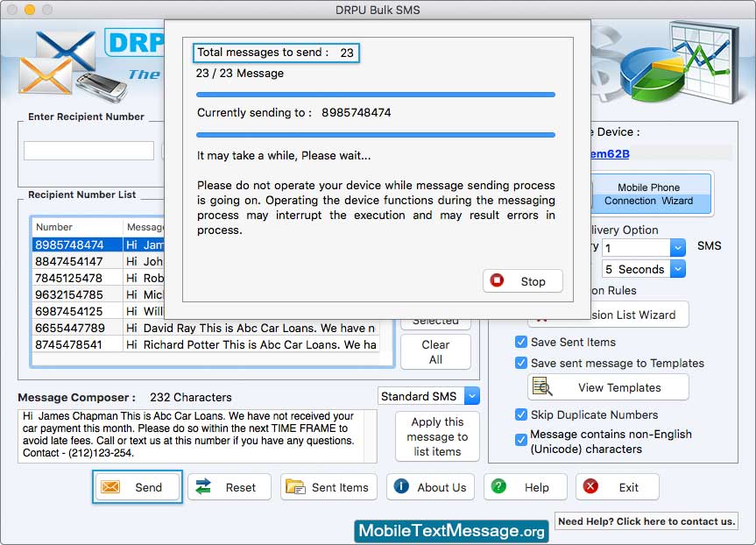Click the magnifier icon on View Templates
Image resolution: width=756 pixels, height=545 pixels.
[542, 386]
